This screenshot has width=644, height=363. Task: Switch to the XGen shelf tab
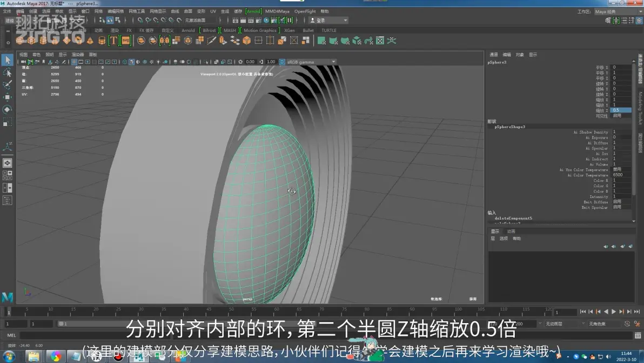coord(290,30)
